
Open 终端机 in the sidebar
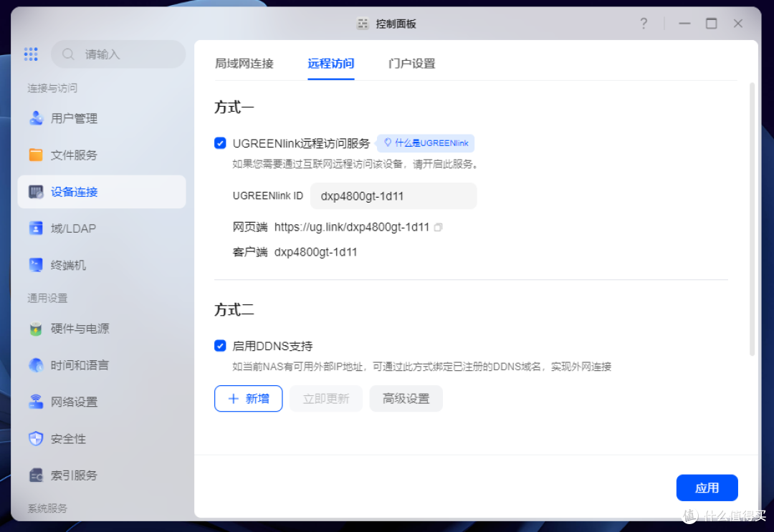click(102, 265)
